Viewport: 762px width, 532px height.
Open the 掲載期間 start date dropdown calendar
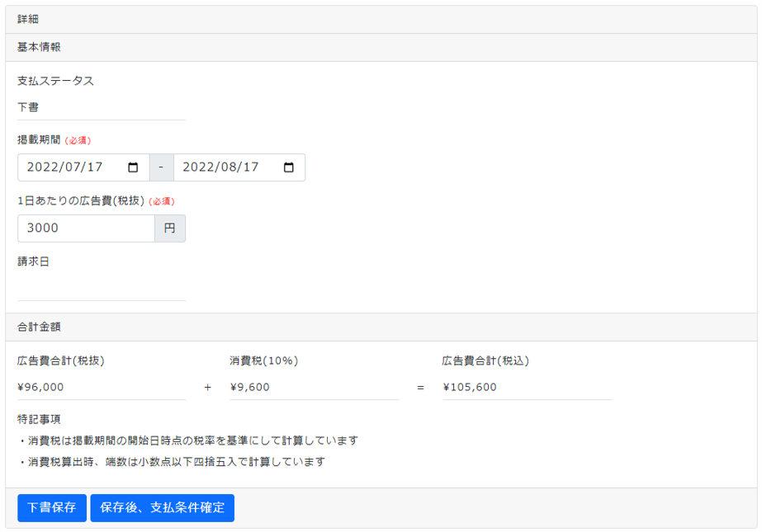(x=133, y=167)
